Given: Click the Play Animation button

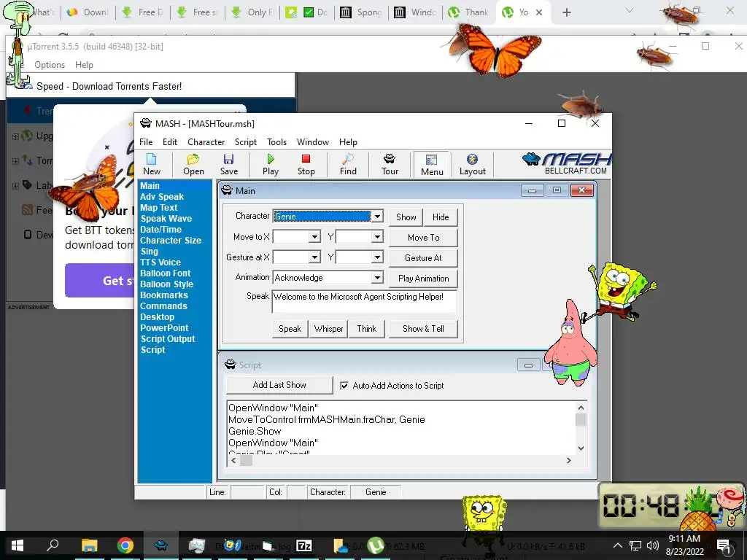Looking at the screenshot, I should click(424, 279).
